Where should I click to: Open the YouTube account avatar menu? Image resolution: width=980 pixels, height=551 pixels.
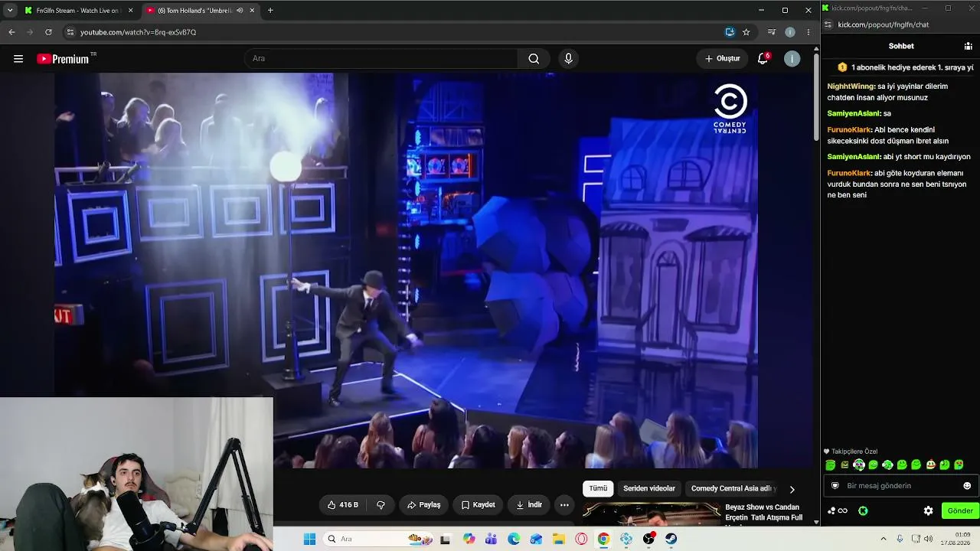[792, 59]
